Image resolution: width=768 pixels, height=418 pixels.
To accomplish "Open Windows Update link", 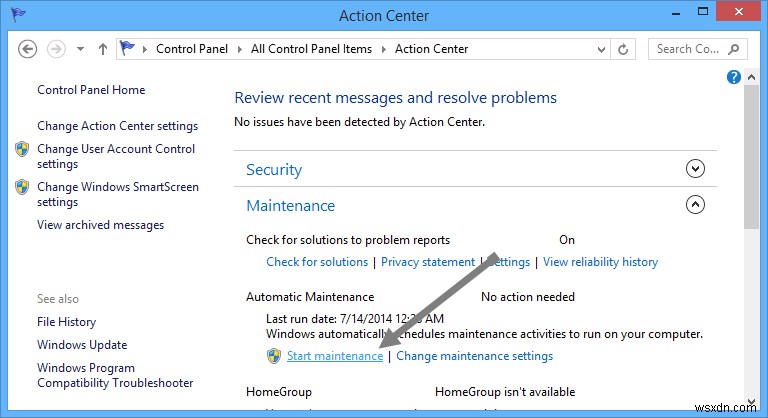I will [82, 345].
